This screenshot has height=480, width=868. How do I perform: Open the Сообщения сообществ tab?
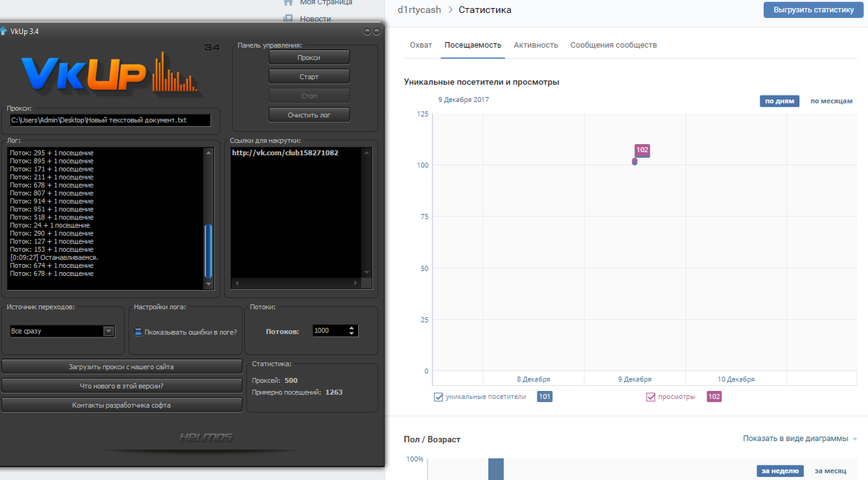tap(613, 45)
